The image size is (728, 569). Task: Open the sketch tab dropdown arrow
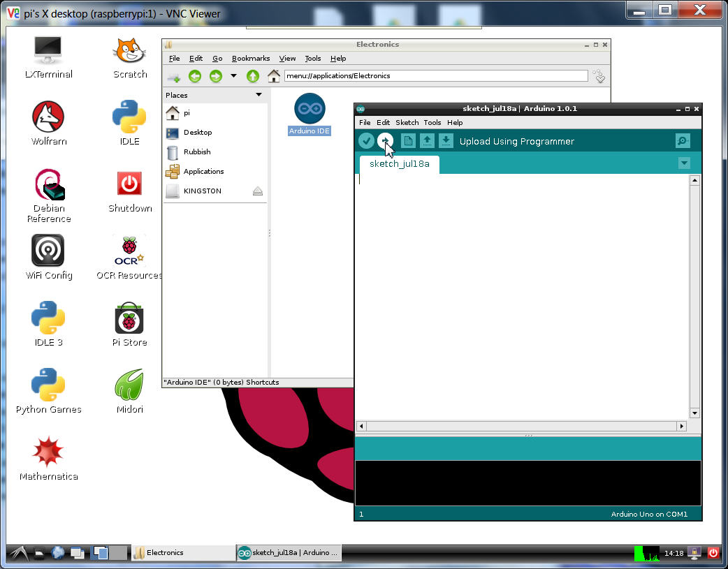pos(684,163)
